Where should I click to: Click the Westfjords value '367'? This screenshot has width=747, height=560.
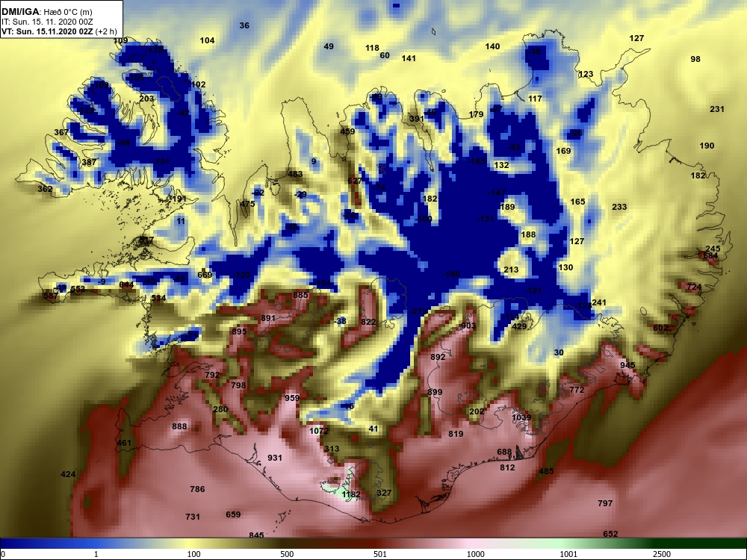(x=61, y=132)
